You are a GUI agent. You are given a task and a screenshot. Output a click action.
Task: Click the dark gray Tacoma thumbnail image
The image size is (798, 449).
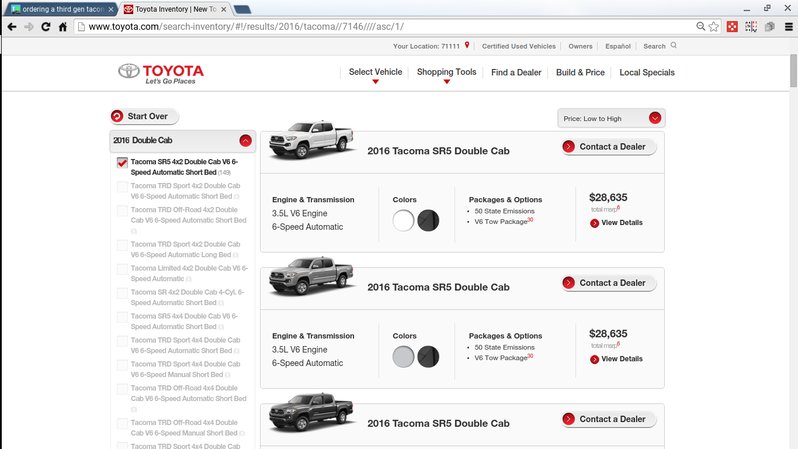point(311,412)
